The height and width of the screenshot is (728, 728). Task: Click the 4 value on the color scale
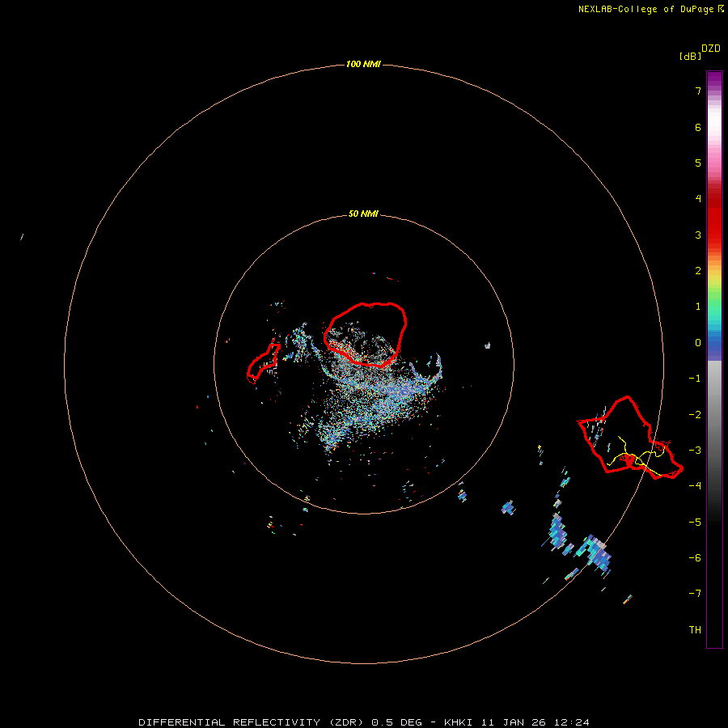pos(698,199)
